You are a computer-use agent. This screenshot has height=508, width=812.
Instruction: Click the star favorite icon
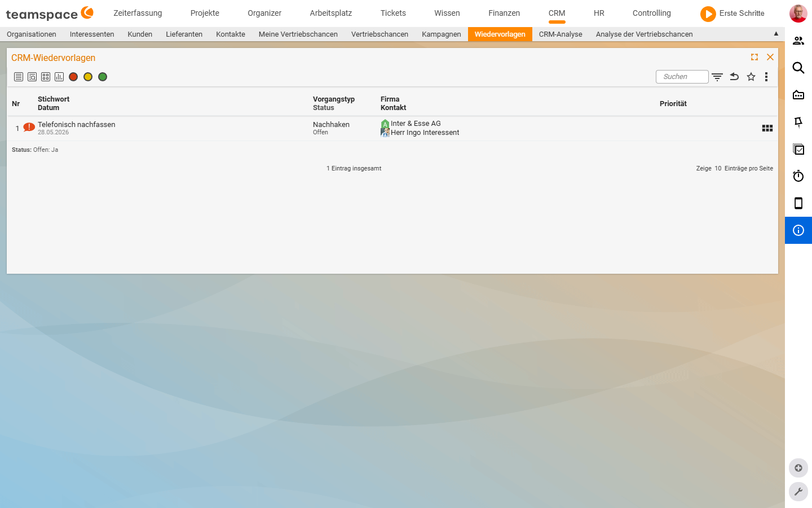(x=751, y=77)
